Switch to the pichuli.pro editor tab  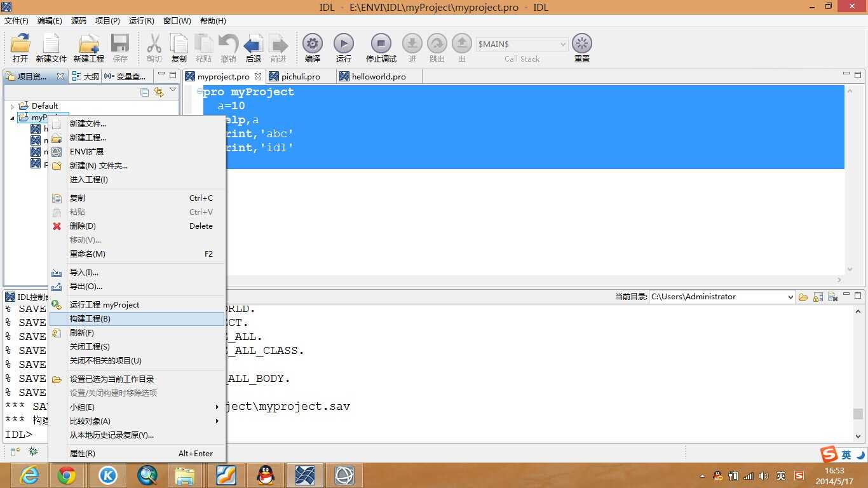pyautogui.click(x=301, y=76)
